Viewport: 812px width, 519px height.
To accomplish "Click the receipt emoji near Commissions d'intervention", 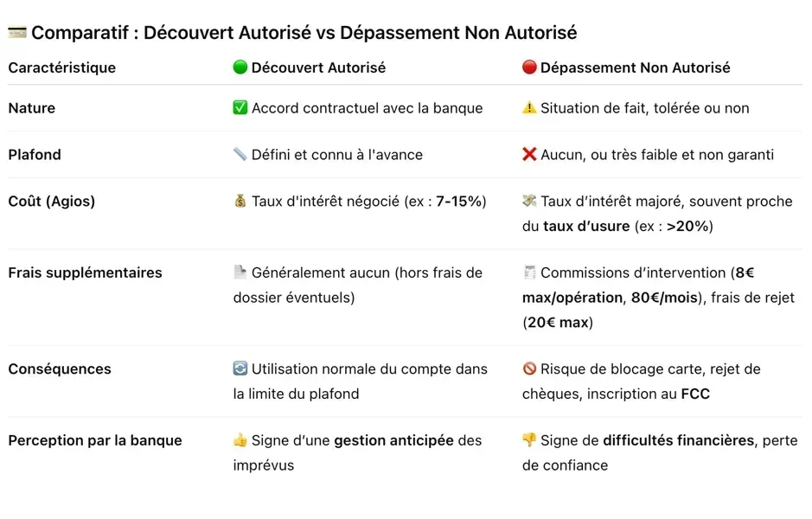I will [x=529, y=272].
